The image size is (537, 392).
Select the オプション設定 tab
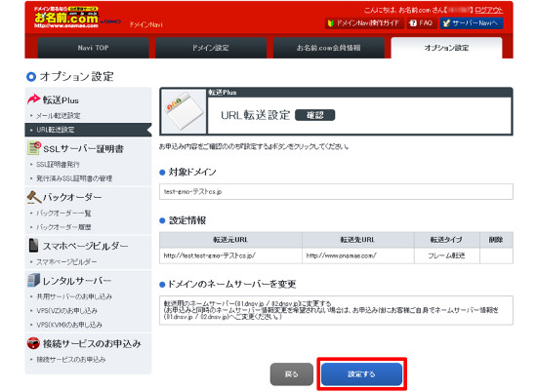pyautogui.click(x=446, y=48)
